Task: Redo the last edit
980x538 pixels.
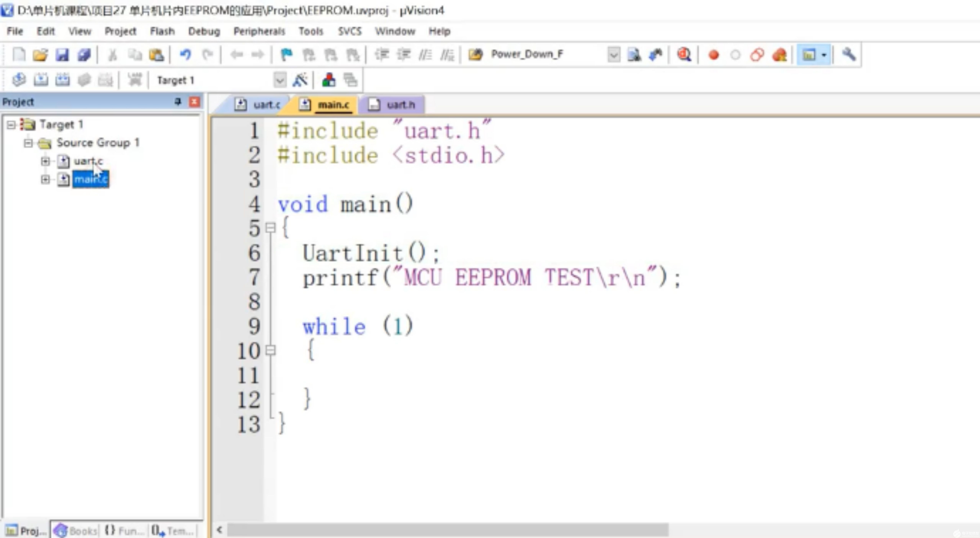Action: (208, 55)
